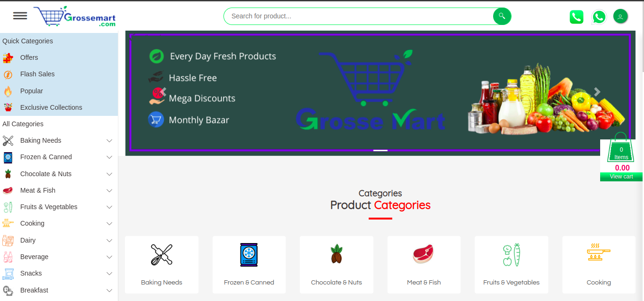Click the View cart button

pyautogui.click(x=621, y=177)
